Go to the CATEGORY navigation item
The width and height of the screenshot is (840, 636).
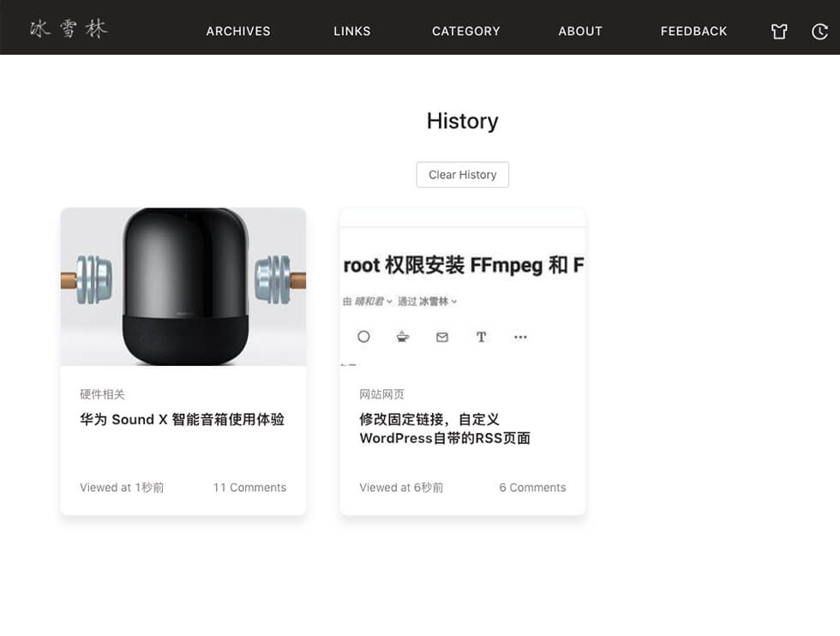point(465,31)
